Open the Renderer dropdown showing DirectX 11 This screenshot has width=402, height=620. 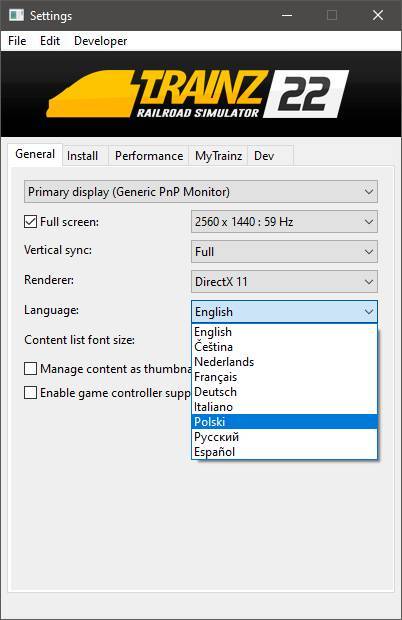click(x=284, y=282)
